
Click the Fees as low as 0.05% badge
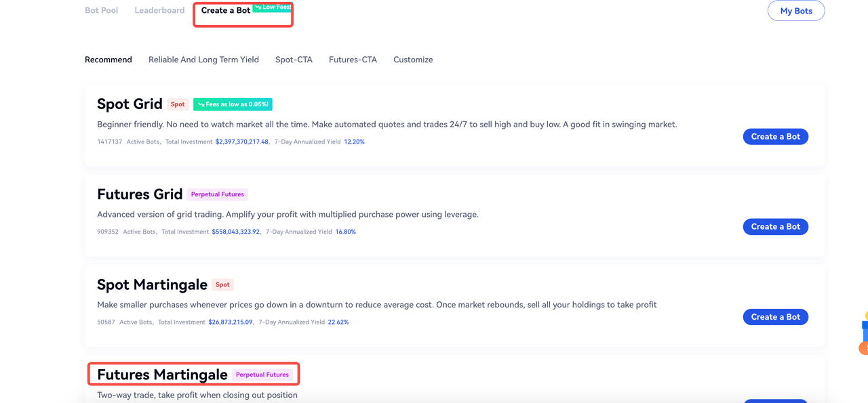(x=233, y=104)
